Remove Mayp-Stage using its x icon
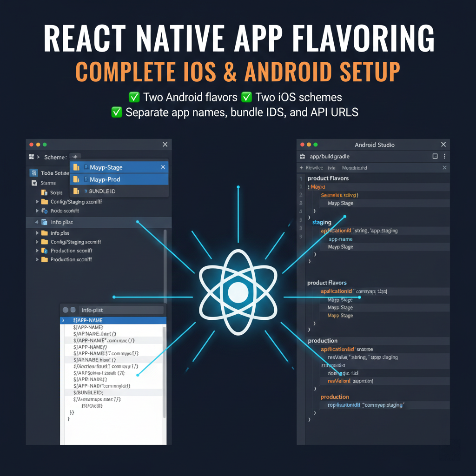 (163, 167)
